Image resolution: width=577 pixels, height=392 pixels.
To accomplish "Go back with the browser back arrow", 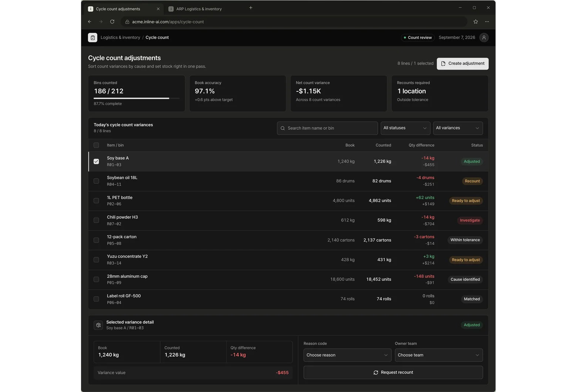I will click(90, 22).
